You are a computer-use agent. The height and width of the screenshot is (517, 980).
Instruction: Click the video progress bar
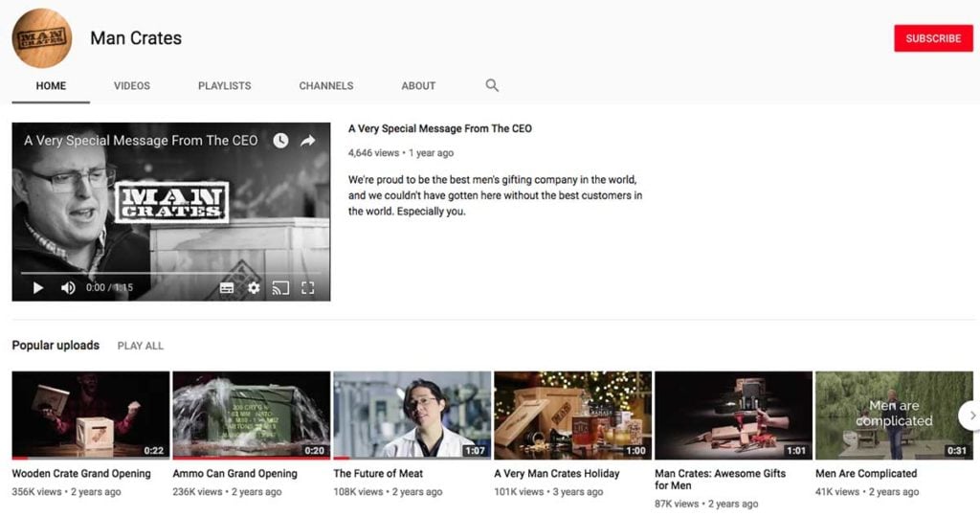[170, 273]
